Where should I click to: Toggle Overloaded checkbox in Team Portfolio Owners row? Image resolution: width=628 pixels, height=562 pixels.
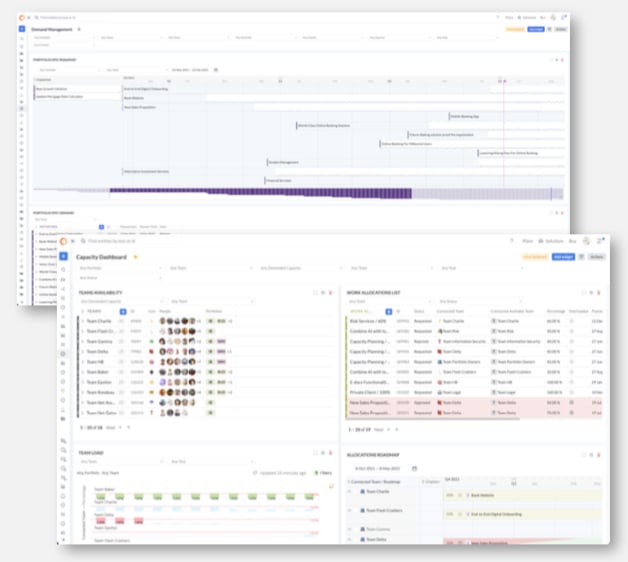(x=572, y=362)
